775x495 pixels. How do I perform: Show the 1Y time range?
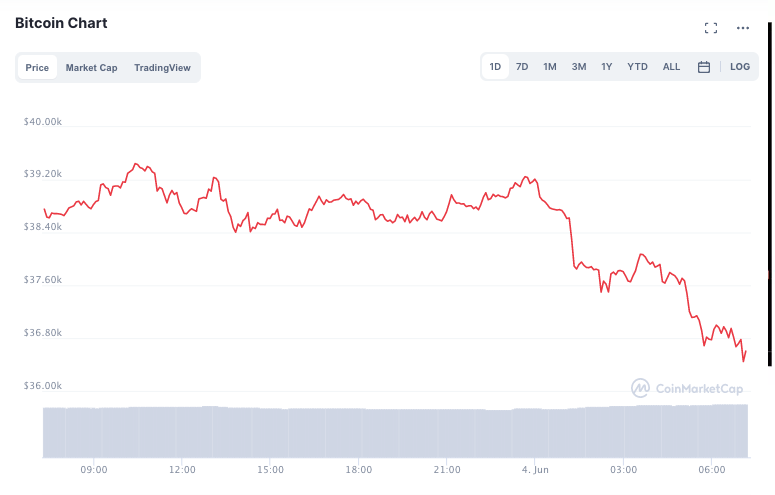(607, 67)
